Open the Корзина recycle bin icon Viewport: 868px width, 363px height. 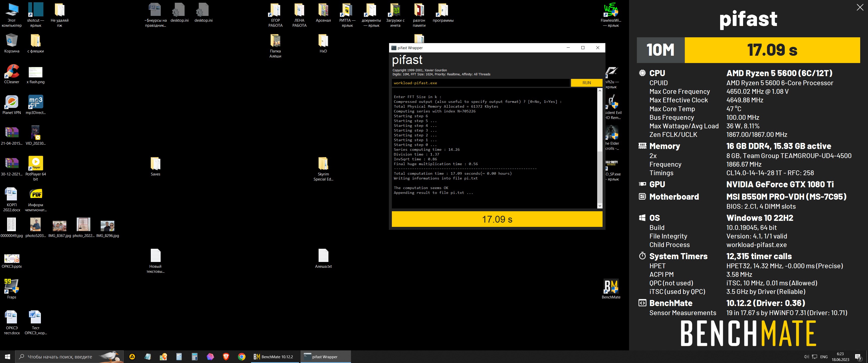(x=12, y=43)
